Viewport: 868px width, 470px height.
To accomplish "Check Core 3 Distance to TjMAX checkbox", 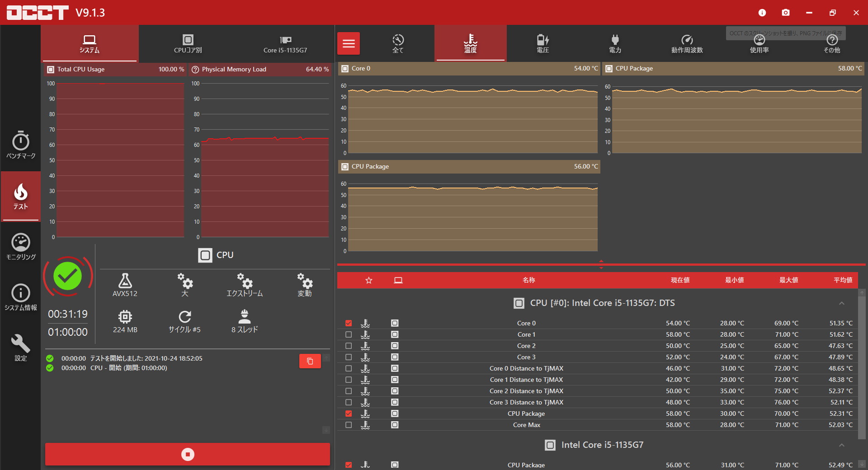I will [x=349, y=402].
